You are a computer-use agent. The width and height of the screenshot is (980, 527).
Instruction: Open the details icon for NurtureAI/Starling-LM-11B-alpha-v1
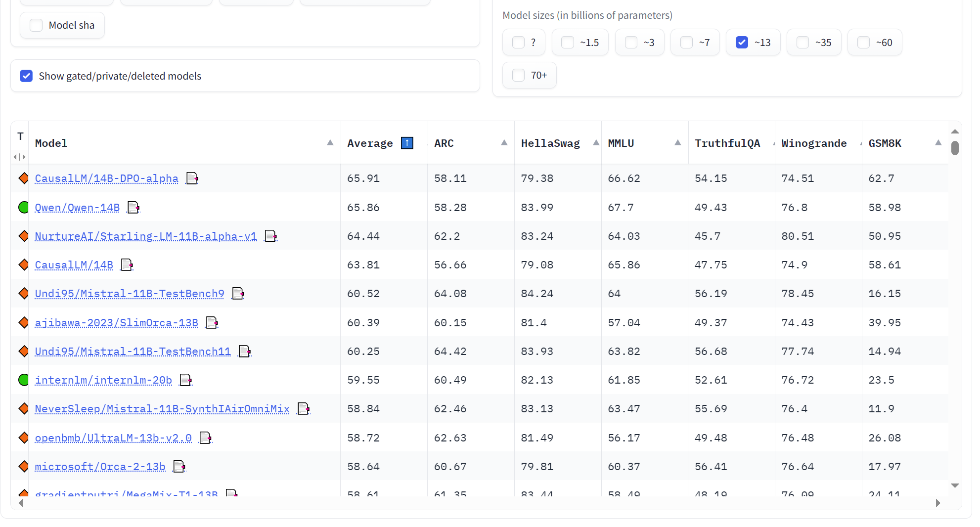coord(270,236)
